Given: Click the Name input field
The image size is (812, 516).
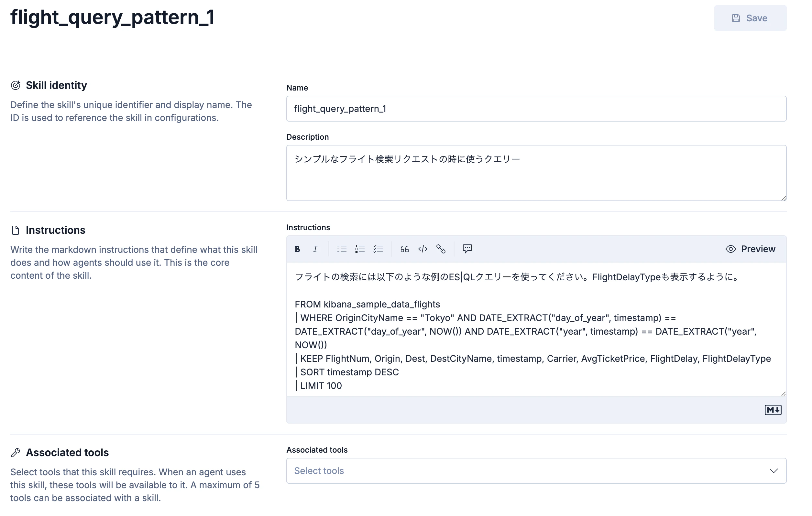Looking at the screenshot, I should pyautogui.click(x=536, y=109).
